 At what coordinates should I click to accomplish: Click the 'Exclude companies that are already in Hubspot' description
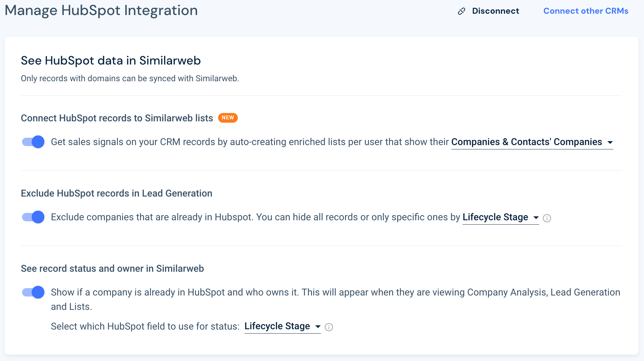tap(256, 217)
